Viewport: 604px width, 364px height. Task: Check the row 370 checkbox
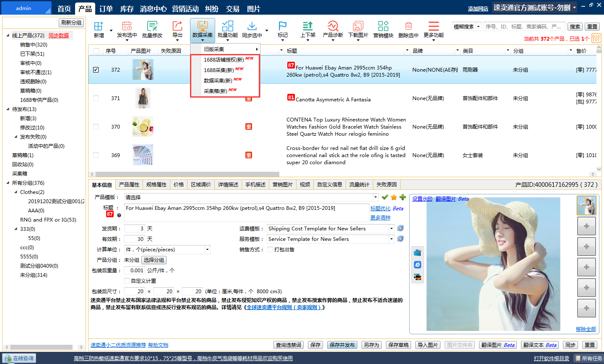pyautogui.click(x=96, y=126)
